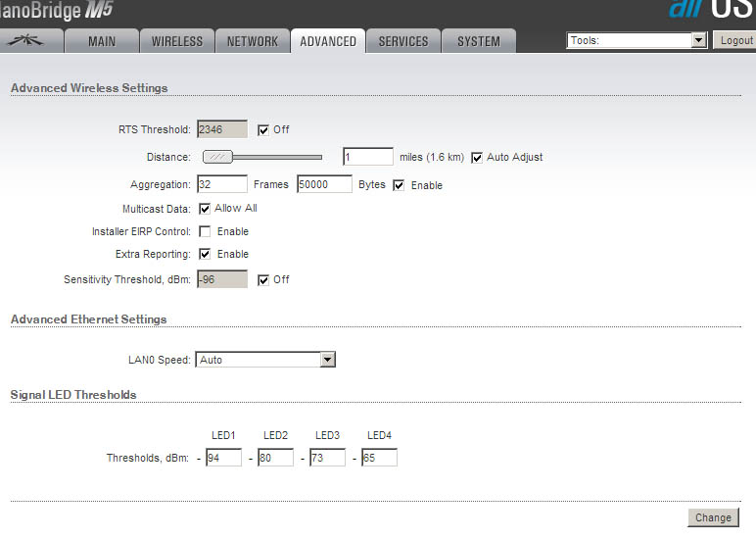Open the SERVICES tab
Screen dimensions: 756x540
click(x=403, y=41)
